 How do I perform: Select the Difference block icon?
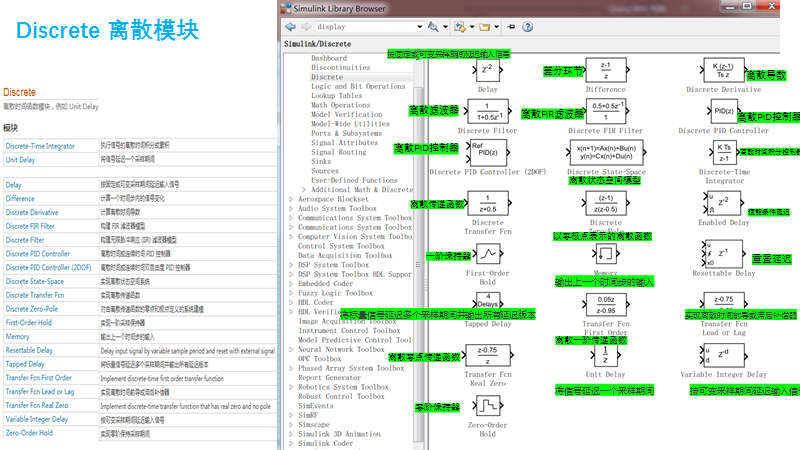pos(606,70)
